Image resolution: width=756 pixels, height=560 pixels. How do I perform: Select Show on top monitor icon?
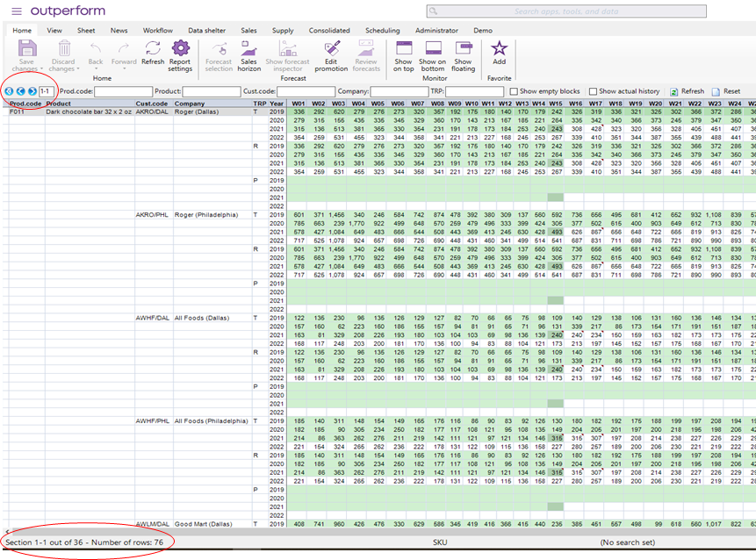tap(403, 49)
